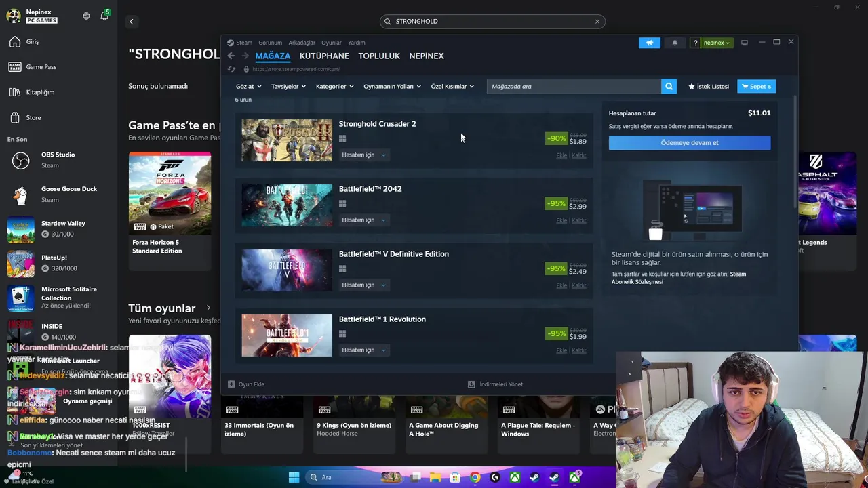Viewport: 868px width, 488px height.
Task: Go back in Xbox app
Action: pos(132,22)
